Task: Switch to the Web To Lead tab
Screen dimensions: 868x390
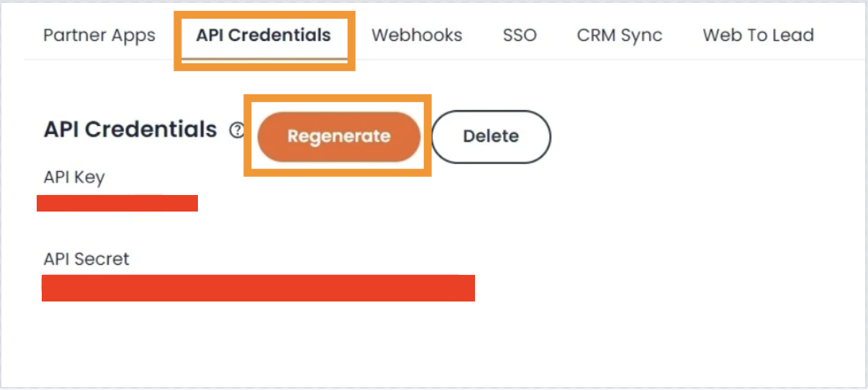Action: pos(759,35)
